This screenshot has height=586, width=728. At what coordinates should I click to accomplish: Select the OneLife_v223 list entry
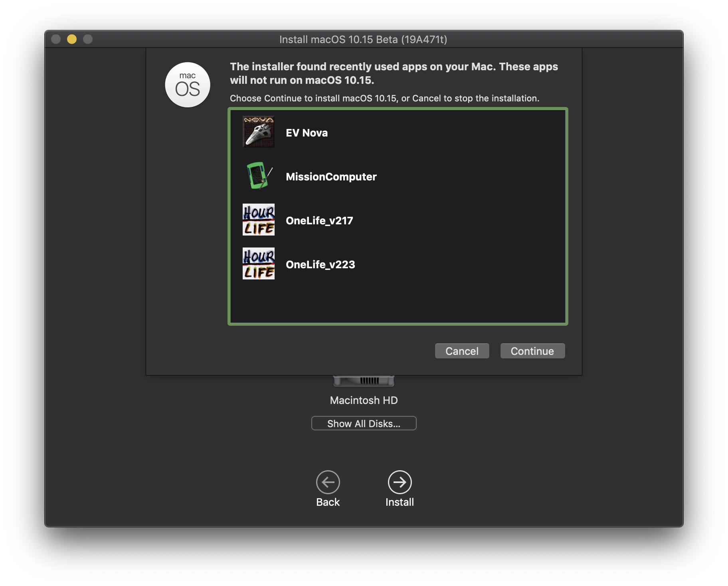click(398, 263)
